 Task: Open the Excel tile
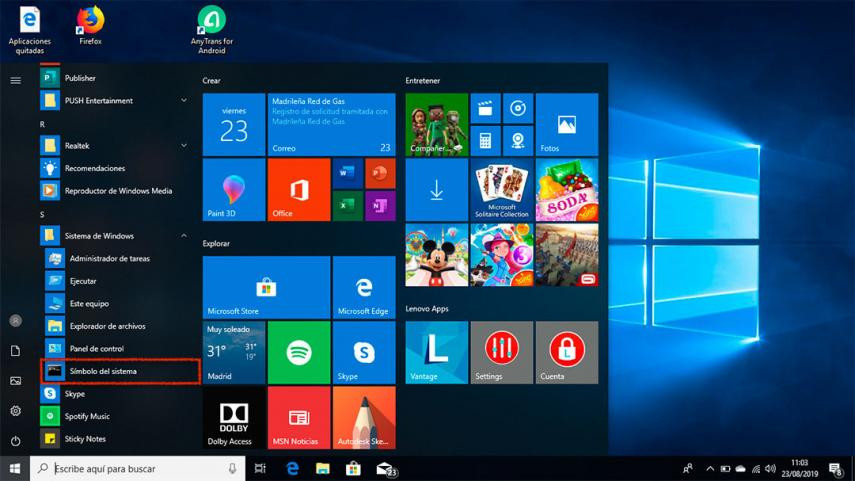(347, 206)
